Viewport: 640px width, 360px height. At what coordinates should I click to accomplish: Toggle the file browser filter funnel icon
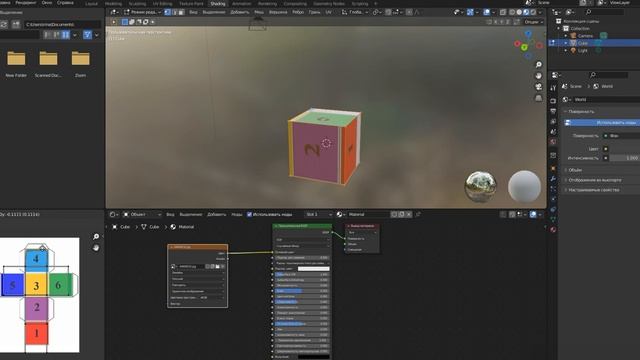87,35
